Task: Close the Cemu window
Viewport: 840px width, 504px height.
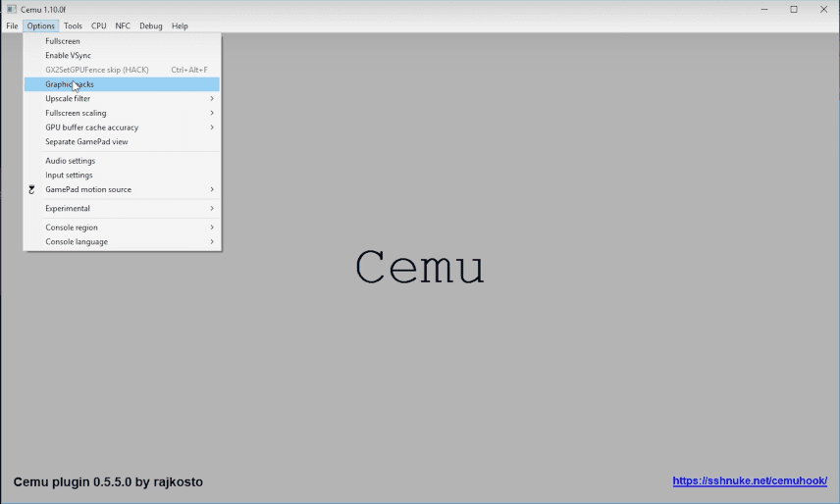Action: tap(823, 9)
